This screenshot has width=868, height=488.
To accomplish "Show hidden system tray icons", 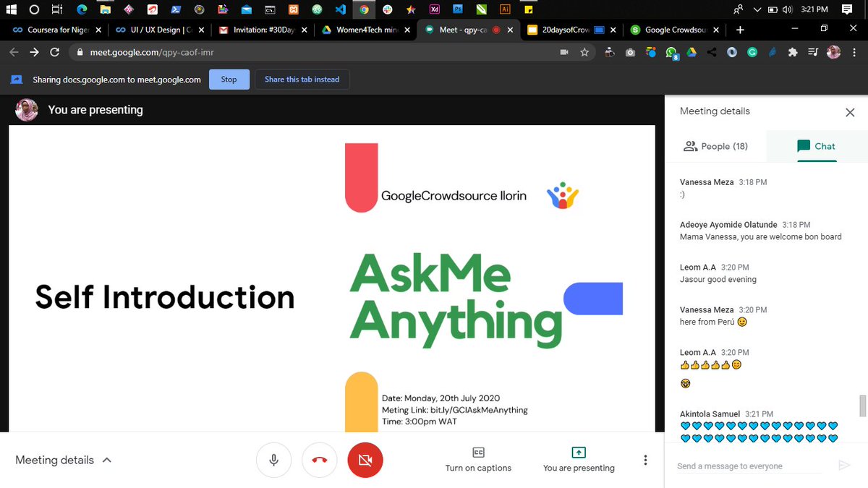I will coord(757,9).
